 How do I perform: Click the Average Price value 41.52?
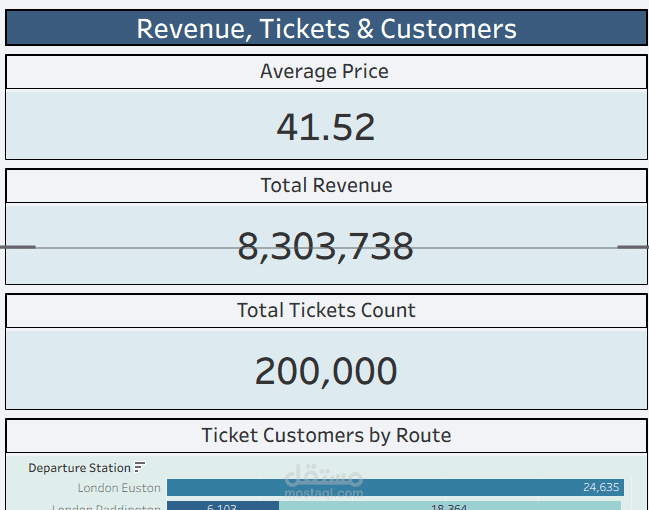click(x=326, y=127)
